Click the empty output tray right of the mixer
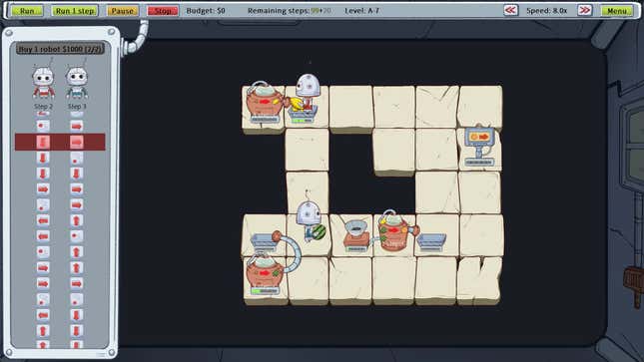644x362 pixels. point(431,241)
